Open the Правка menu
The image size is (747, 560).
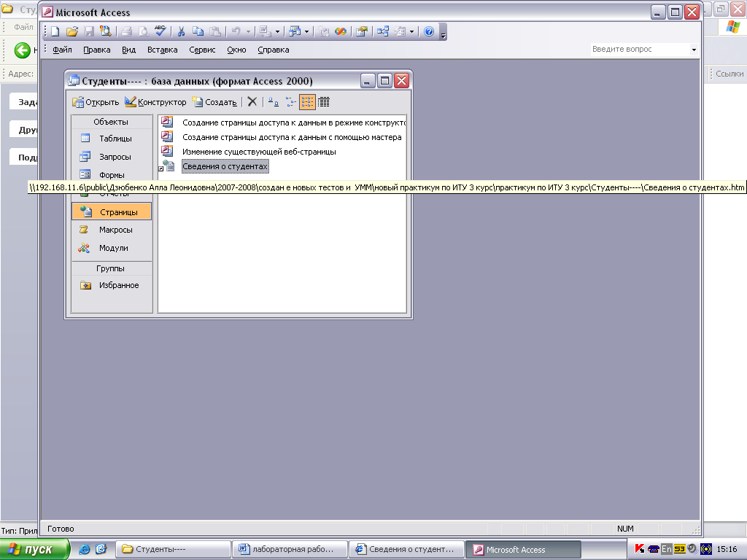point(97,50)
